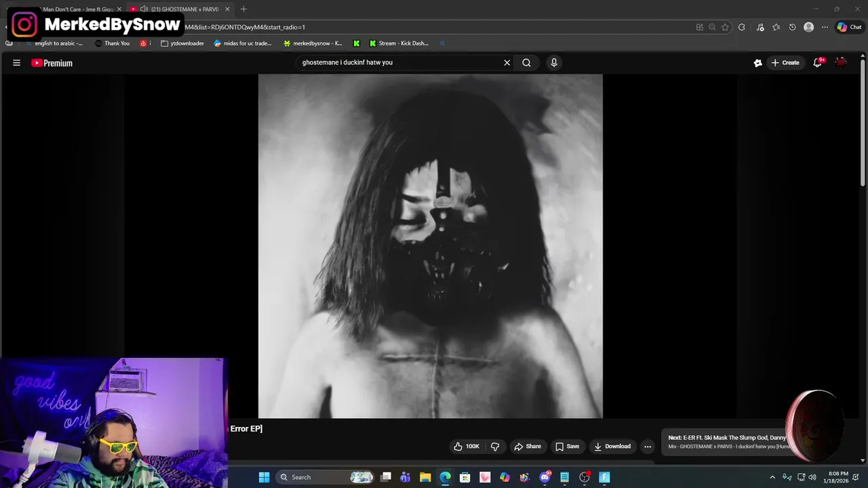This screenshot has width=868, height=488.
Task: Open the browser zoom magnifier icon
Action: click(712, 27)
